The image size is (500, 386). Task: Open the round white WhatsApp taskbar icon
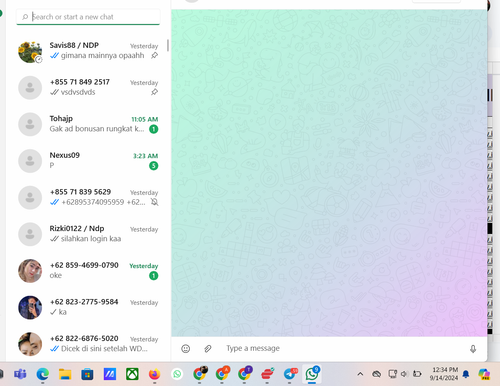(x=177, y=374)
